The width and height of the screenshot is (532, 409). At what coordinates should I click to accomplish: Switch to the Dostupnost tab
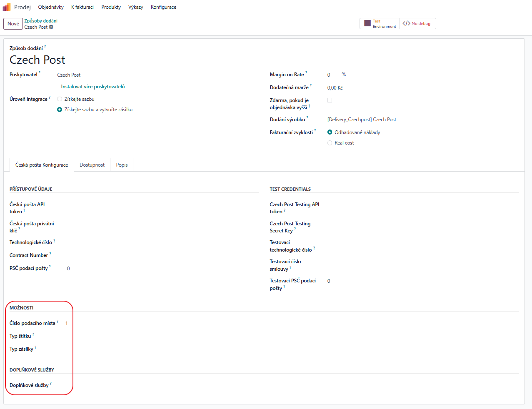coord(92,165)
